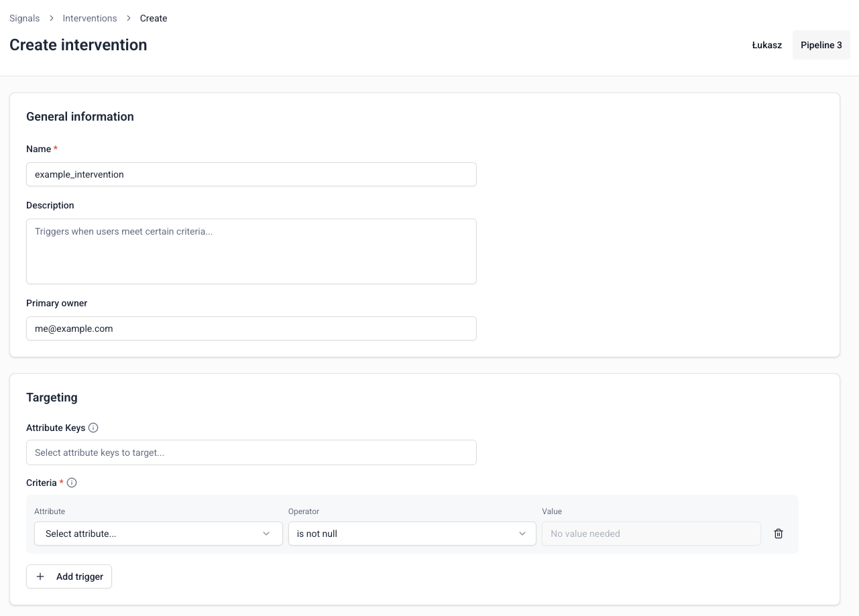The width and height of the screenshot is (859, 616).
Task: Switch to the Pipeline 3 tab
Action: [821, 45]
